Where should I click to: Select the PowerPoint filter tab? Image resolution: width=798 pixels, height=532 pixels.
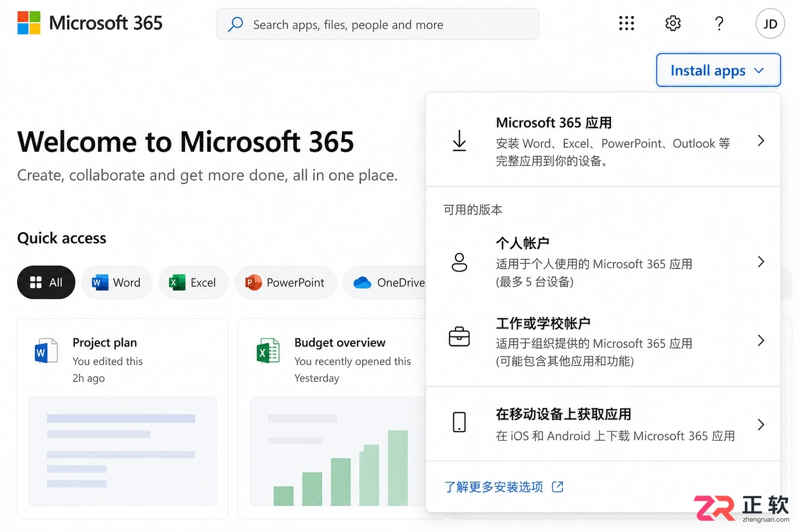click(285, 283)
